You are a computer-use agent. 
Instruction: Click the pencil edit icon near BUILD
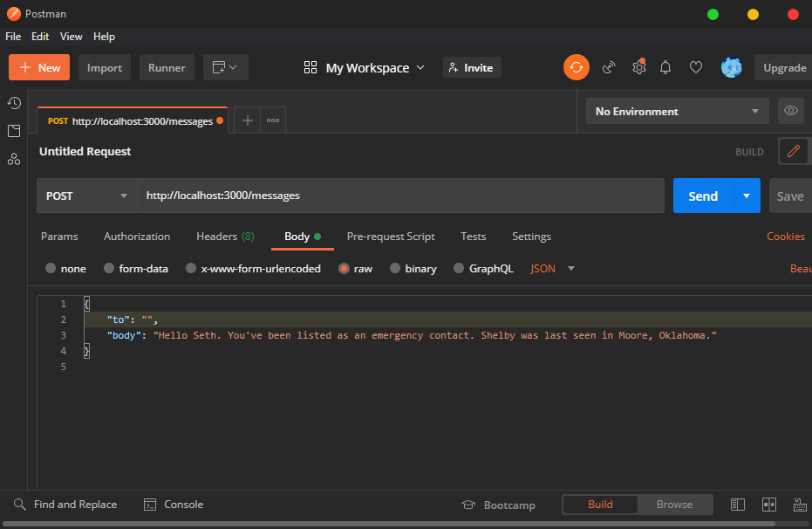point(794,151)
